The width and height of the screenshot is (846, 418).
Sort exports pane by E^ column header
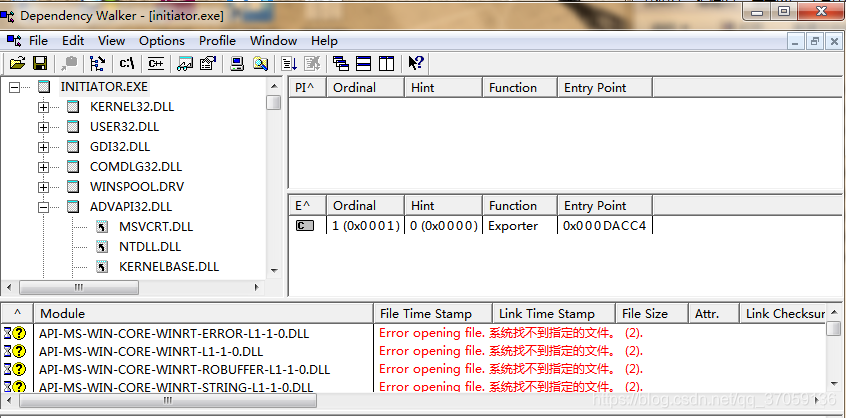[x=308, y=205]
